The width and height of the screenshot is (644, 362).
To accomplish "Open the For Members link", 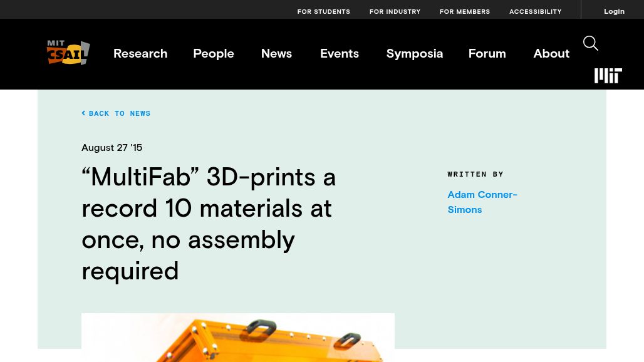I will (464, 11).
